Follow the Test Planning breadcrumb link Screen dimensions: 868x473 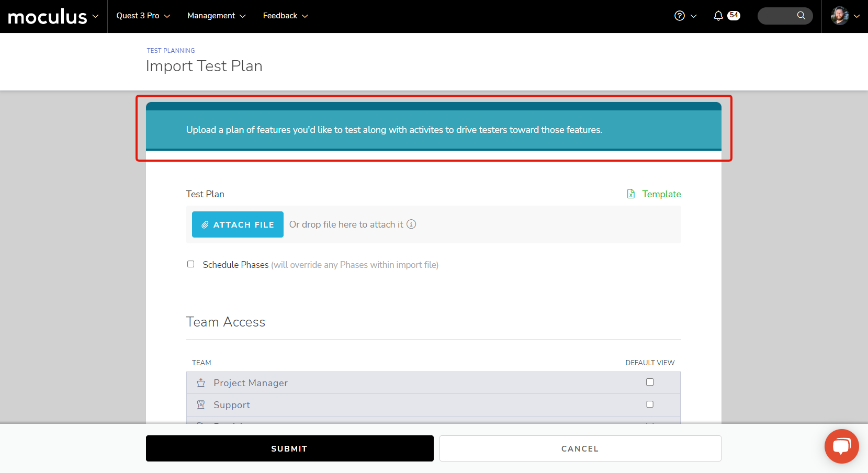pos(171,51)
